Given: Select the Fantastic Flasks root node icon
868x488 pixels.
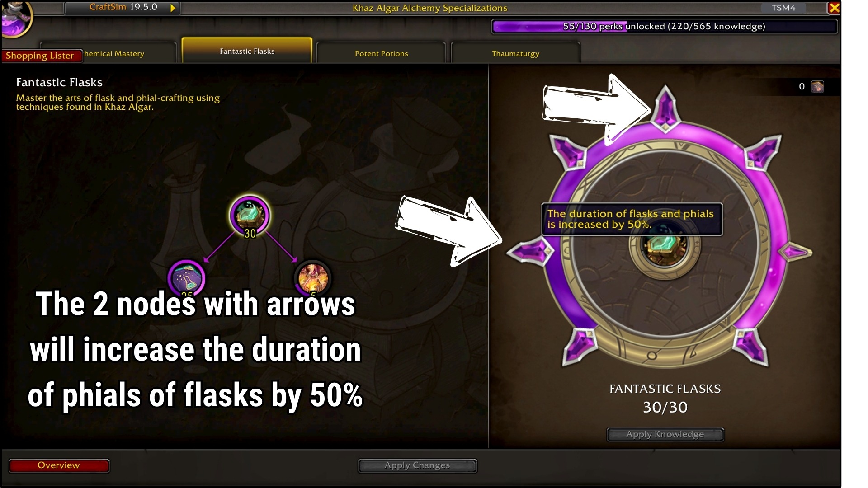Looking at the screenshot, I should click(x=250, y=215).
